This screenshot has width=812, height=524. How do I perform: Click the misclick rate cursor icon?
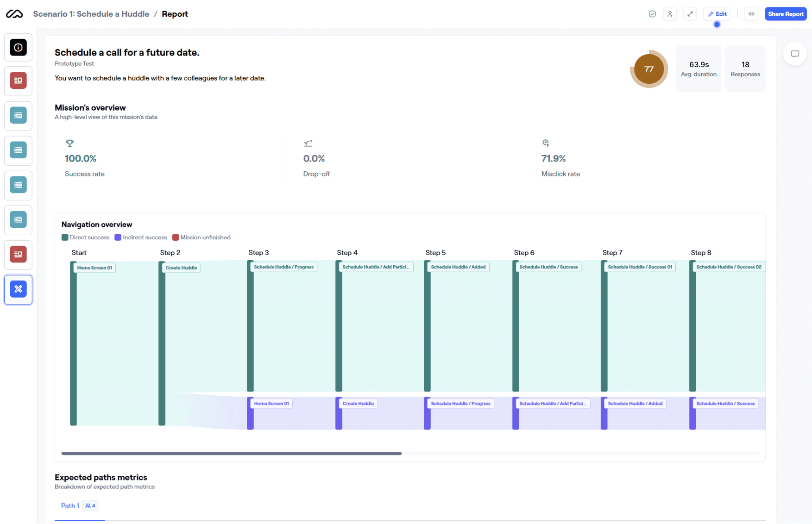click(546, 143)
